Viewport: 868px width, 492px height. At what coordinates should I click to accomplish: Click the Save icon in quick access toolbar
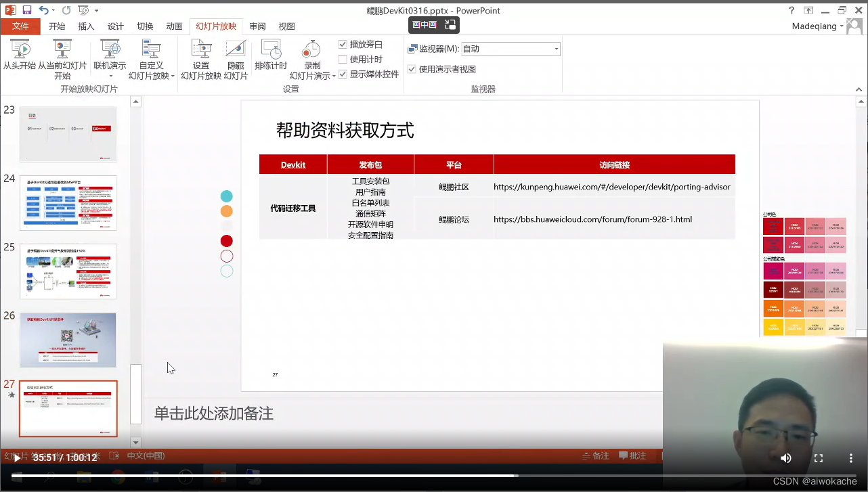[x=27, y=10]
